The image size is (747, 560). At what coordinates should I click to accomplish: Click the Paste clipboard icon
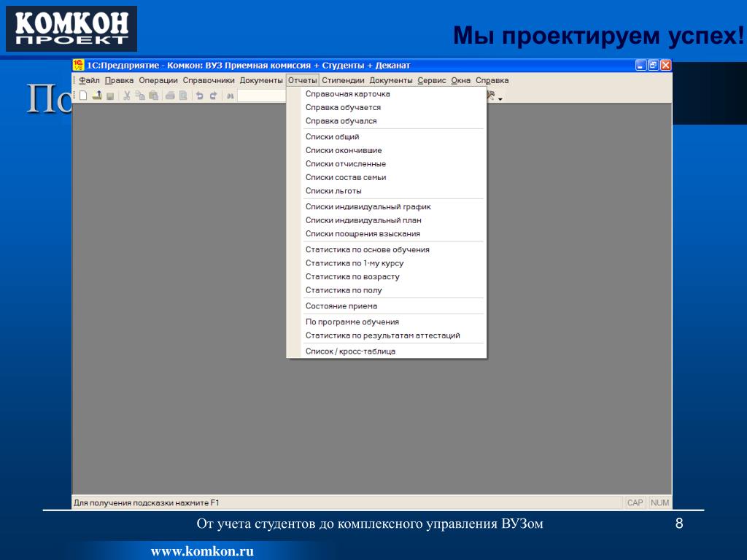(153, 96)
